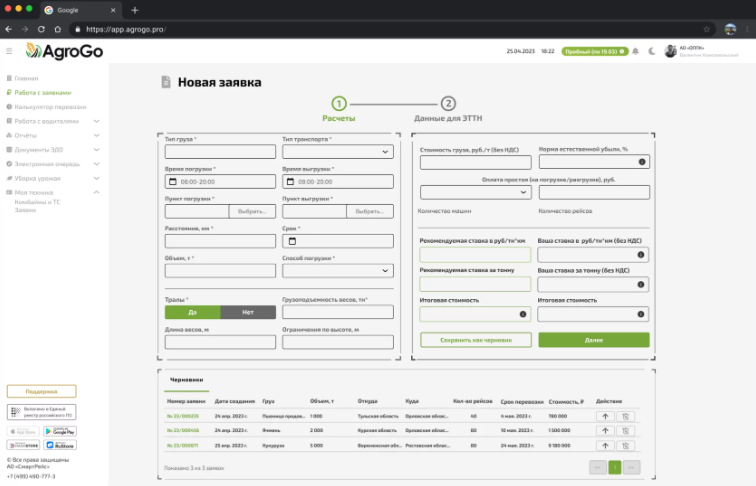The width and height of the screenshot is (756, 486).
Task: Open Заявки submenu under Моя техника
Action: coord(25,210)
